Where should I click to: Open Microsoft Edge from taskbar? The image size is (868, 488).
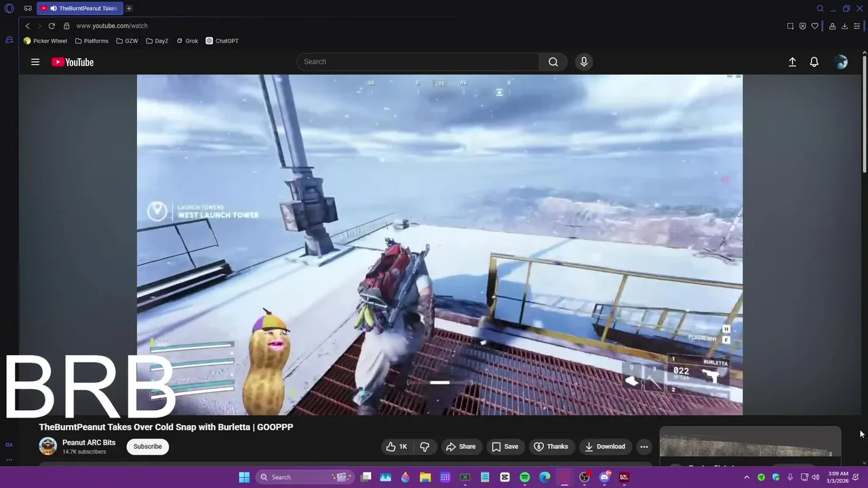click(x=545, y=477)
